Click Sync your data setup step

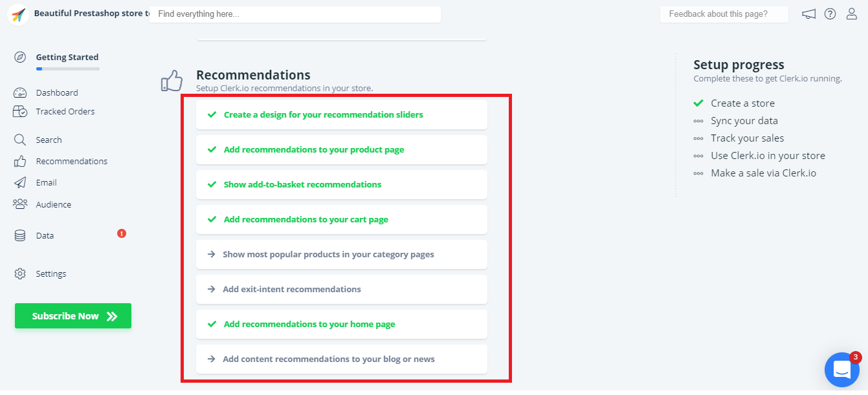(x=744, y=120)
